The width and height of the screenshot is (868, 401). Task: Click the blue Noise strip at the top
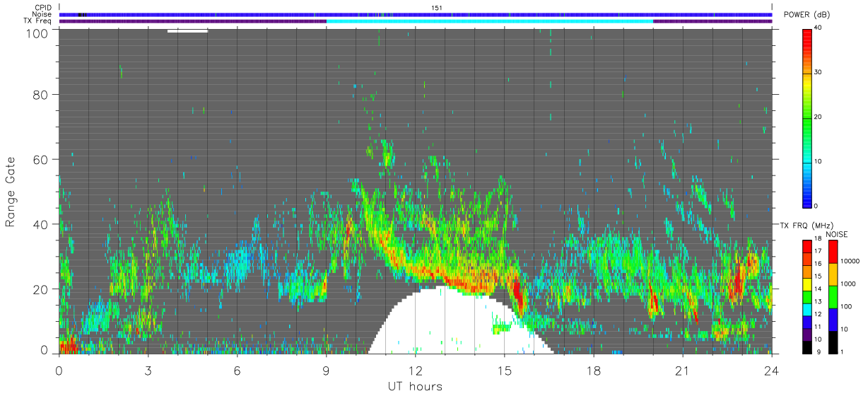pos(416,14)
